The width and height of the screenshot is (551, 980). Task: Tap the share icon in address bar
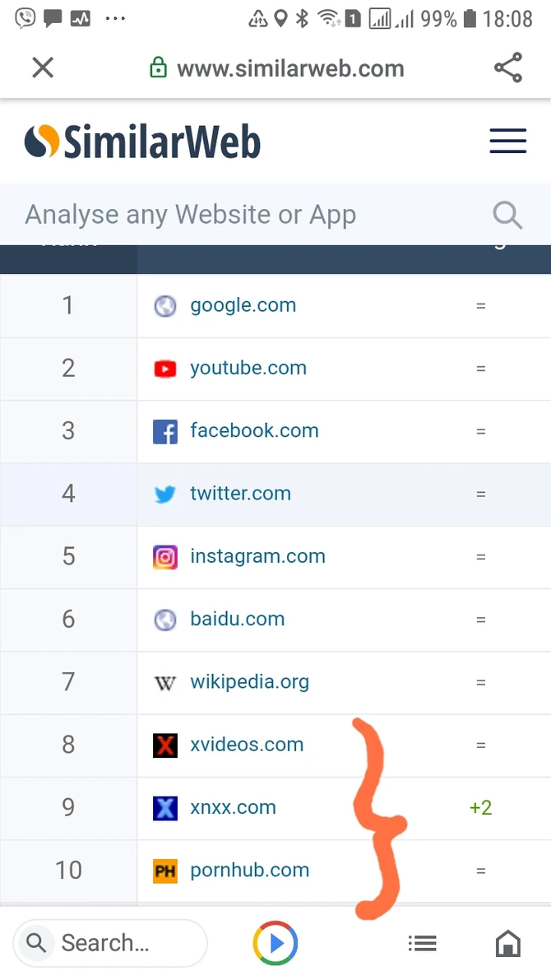tap(508, 67)
